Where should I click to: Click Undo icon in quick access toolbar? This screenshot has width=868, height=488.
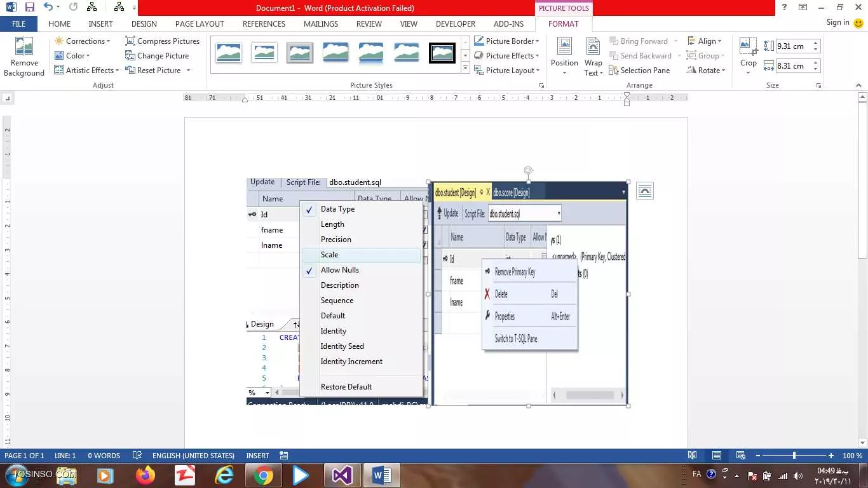point(48,8)
